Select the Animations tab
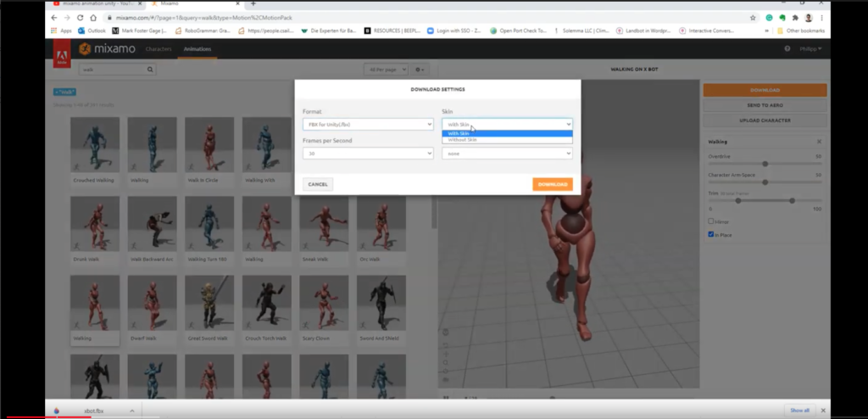This screenshot has width=868, height=419. [x=198, y=49]
